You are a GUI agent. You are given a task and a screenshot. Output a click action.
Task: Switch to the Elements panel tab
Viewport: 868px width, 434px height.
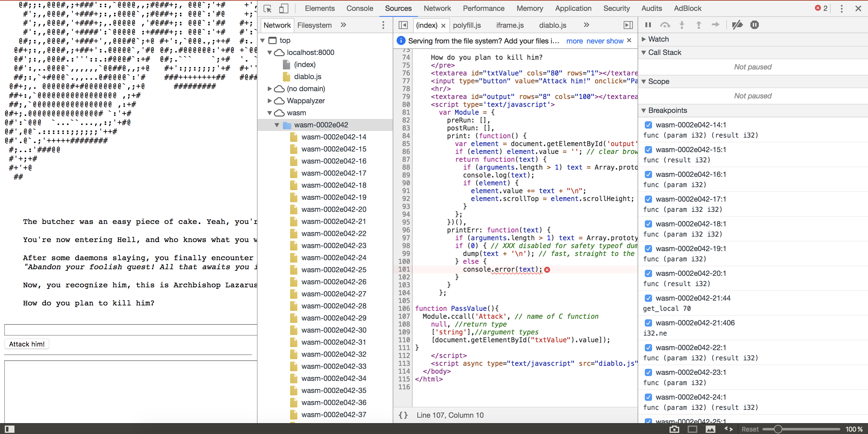pos(320,8)
